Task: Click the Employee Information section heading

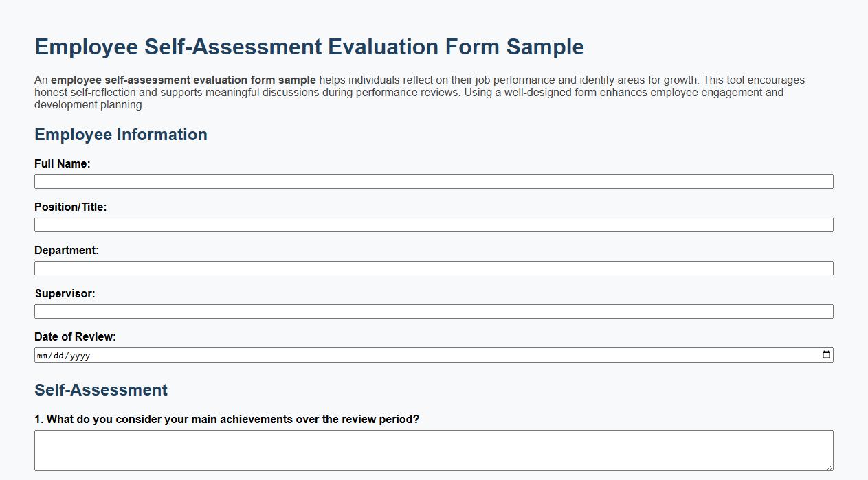Action: 121,135
